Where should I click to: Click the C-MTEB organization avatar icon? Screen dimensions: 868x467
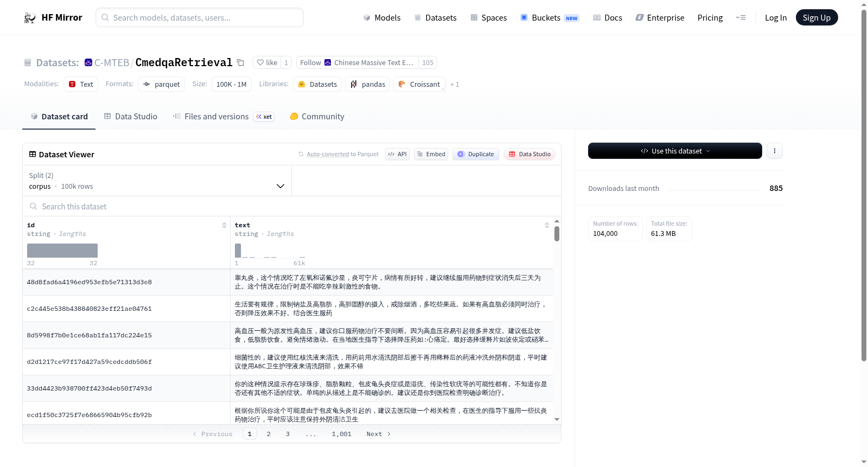[88, 62]
